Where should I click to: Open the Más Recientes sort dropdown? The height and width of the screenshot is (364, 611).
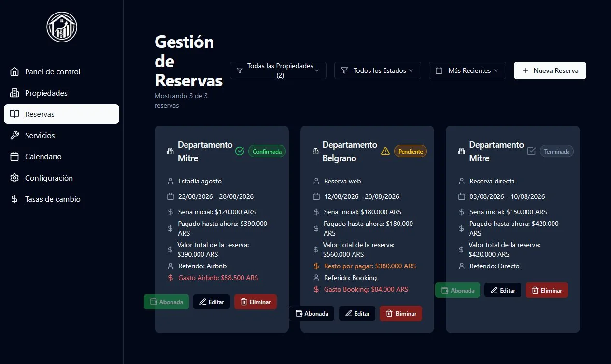pyautogui.click(x=468, y=70)
